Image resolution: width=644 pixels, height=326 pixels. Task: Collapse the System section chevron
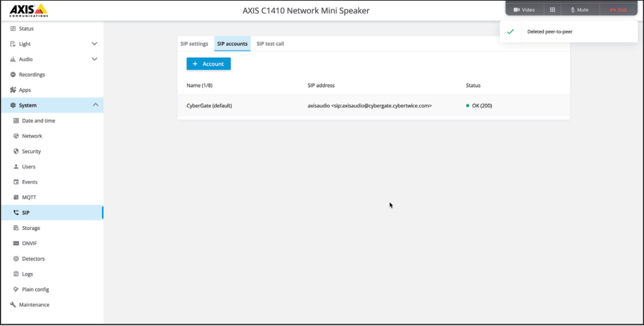[95, 105]
